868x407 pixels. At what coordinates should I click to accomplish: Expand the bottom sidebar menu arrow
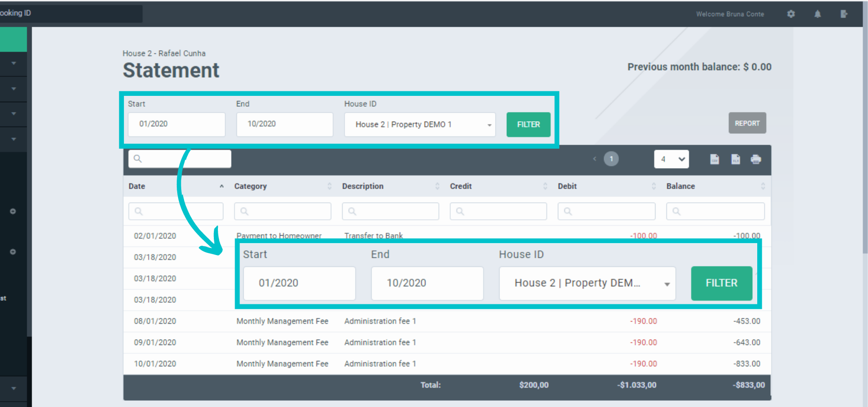(x=14, y=388)
